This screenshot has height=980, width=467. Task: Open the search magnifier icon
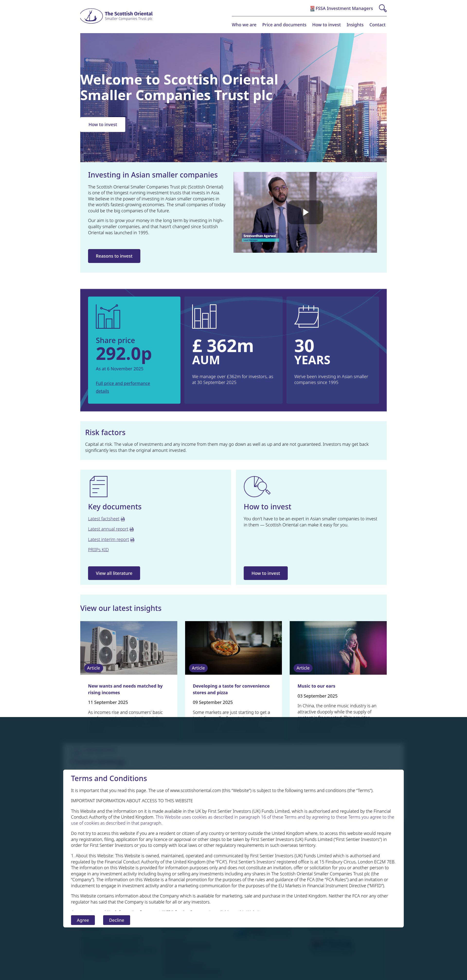pyautogui.click(x=383, y=8)
